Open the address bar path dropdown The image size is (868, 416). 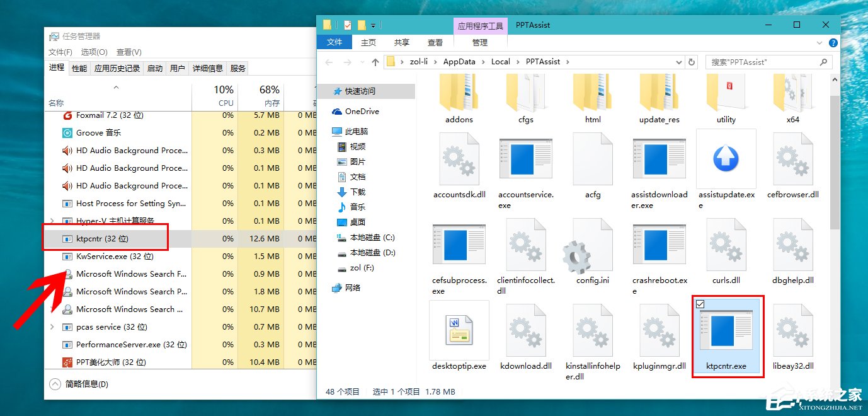(x=678, y=61)
